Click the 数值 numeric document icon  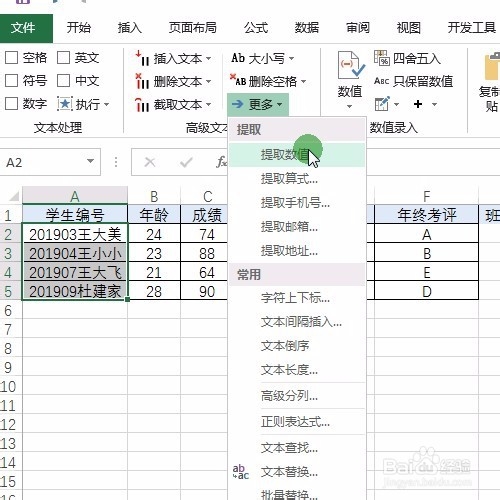[350, 65]
